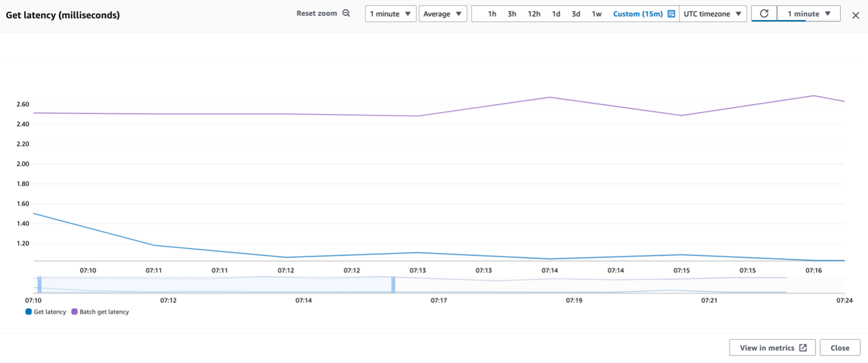Open the auto-refresh interval dropdown

tap(807, 13)
